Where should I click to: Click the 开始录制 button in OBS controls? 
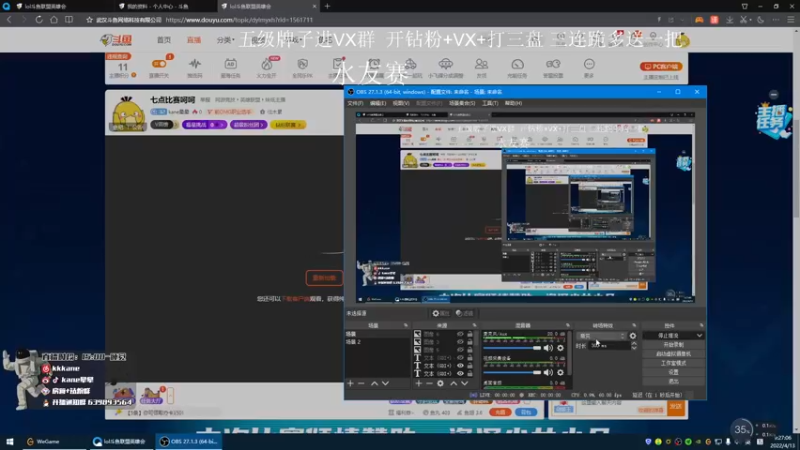click(x=673, y=345)
